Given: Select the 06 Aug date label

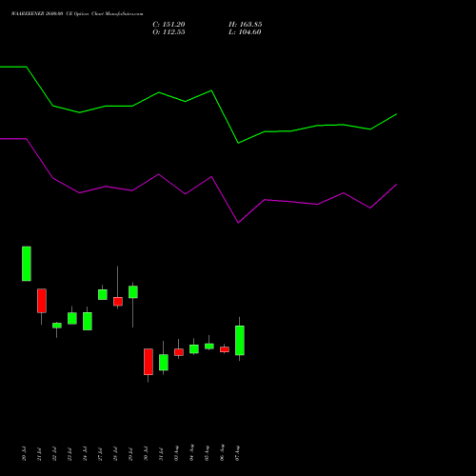Looking at the screenshot, I should tap(222, 452).
